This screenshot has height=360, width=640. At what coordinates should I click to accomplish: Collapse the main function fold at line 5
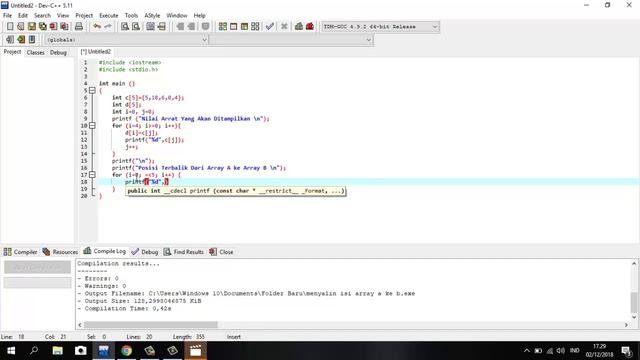pos(92,91)
